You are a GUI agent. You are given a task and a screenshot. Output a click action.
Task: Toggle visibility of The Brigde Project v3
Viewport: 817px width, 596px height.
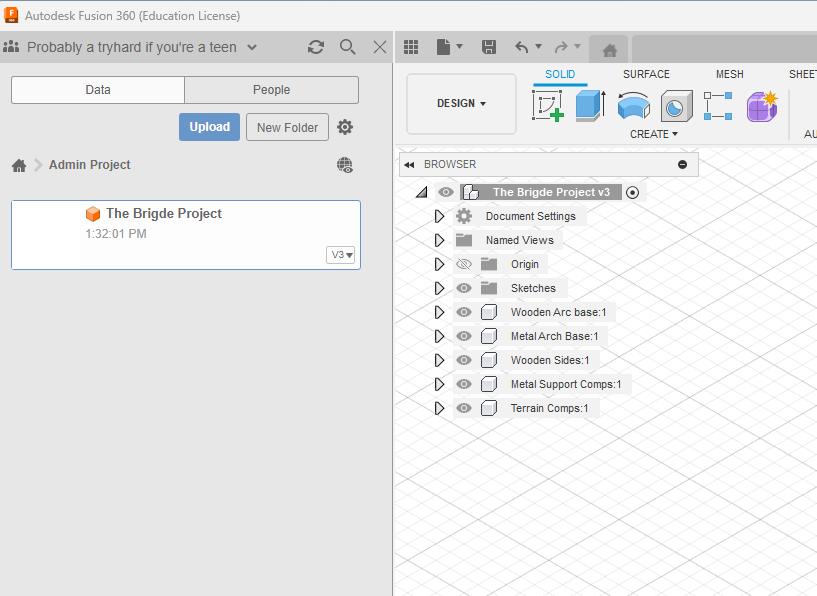[445, 192]
